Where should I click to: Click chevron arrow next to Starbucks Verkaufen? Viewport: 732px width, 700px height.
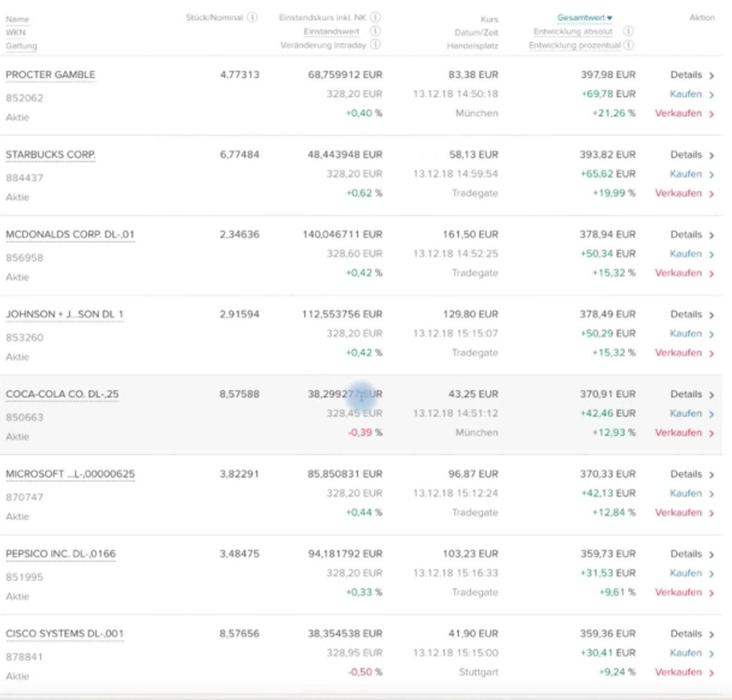coord(712,194)
